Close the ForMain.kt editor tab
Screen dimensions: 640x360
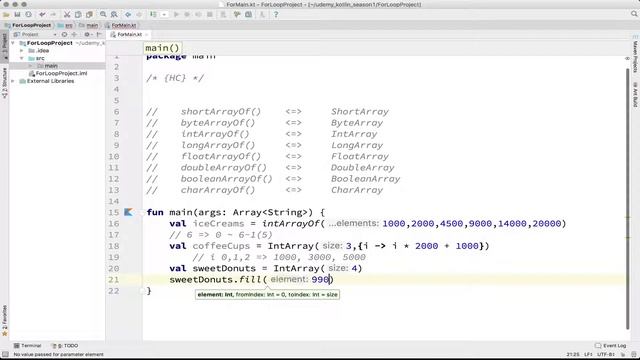pyautogui.click(x=147, y=35)
